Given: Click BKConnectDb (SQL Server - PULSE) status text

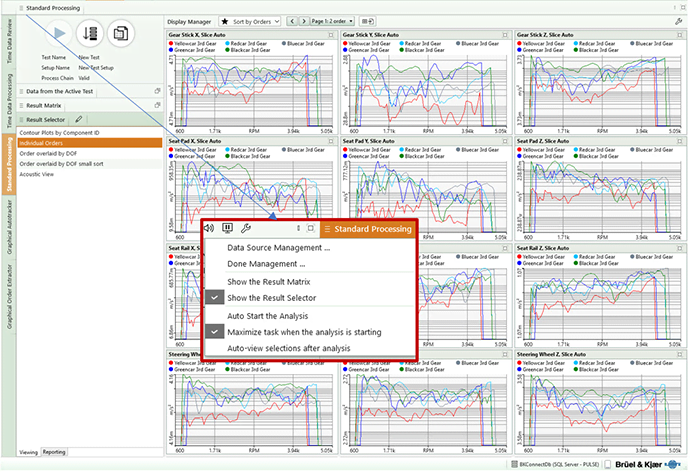Looking at the screenshot, I should tap(559, 464).
